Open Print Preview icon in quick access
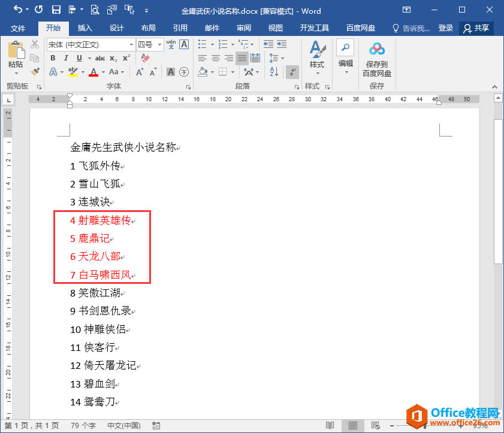The width and height of the screenshot is (504, 433). pos(95,10)
